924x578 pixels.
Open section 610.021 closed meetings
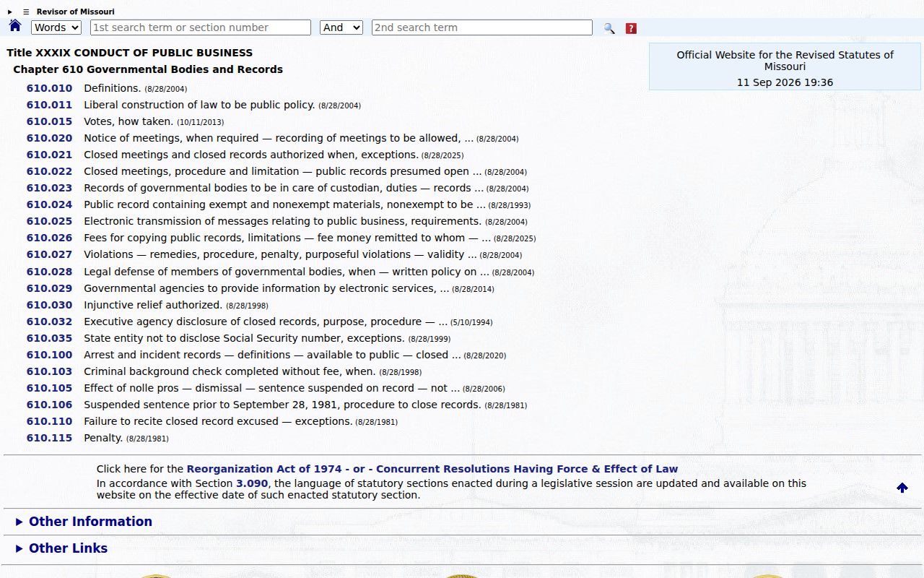49,155
